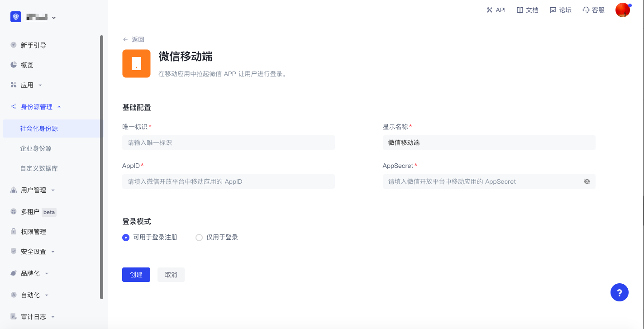Click the API tools icon in header
Viewport: 644px width, 329px height.
[x=489, y=10]
